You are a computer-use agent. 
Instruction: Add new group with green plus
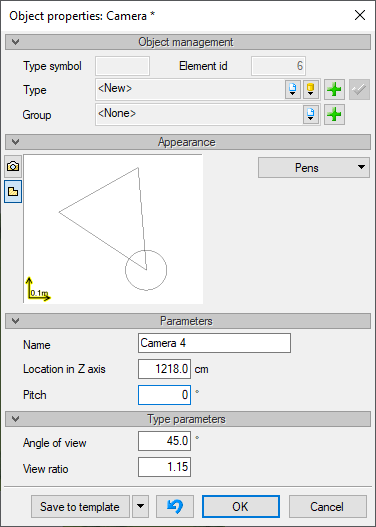point(334,115)
